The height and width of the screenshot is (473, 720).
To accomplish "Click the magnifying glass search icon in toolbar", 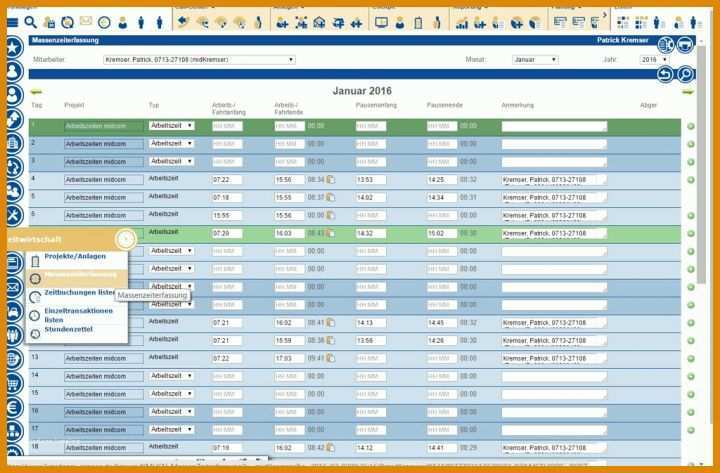I will pyautogui.click(x=30, y=22).
